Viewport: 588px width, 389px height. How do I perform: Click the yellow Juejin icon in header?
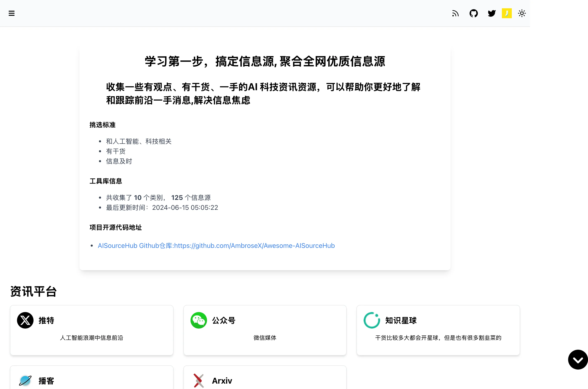pyautogui.click(x=507, y=13)
